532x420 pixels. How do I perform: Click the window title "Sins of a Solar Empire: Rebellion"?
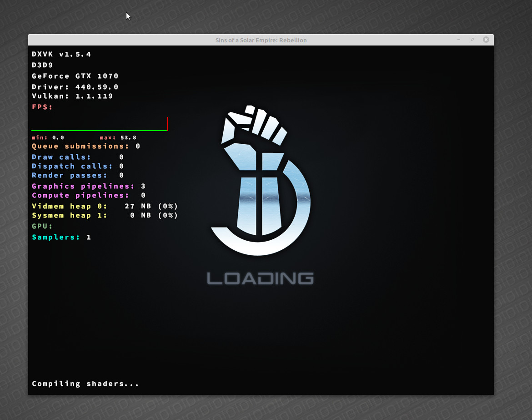pyautogui.click(x=261, y=40)
